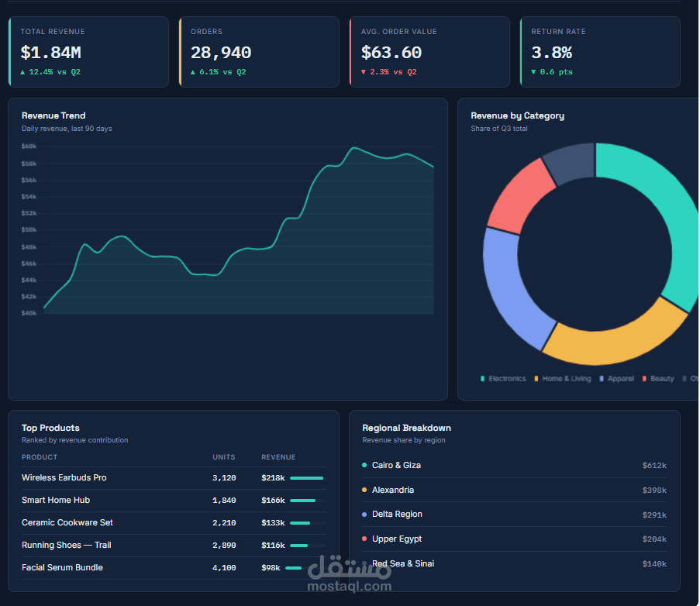Toggle the Apparel legend entry
This screenshot has height=606, width=700.
[x=616, y=378]
